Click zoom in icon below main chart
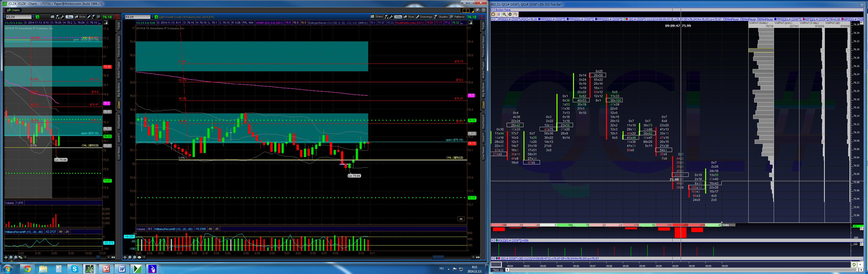 pos(130,258)
